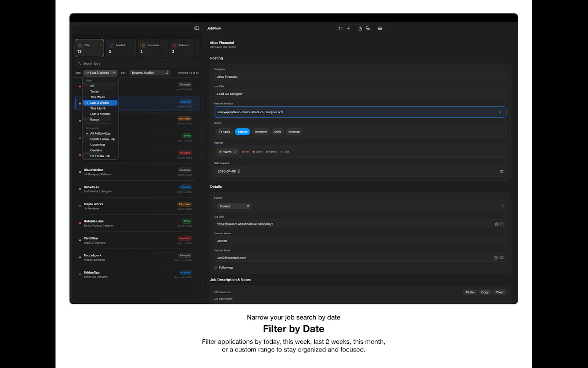Click the Clear button

(x=500, y=292)
